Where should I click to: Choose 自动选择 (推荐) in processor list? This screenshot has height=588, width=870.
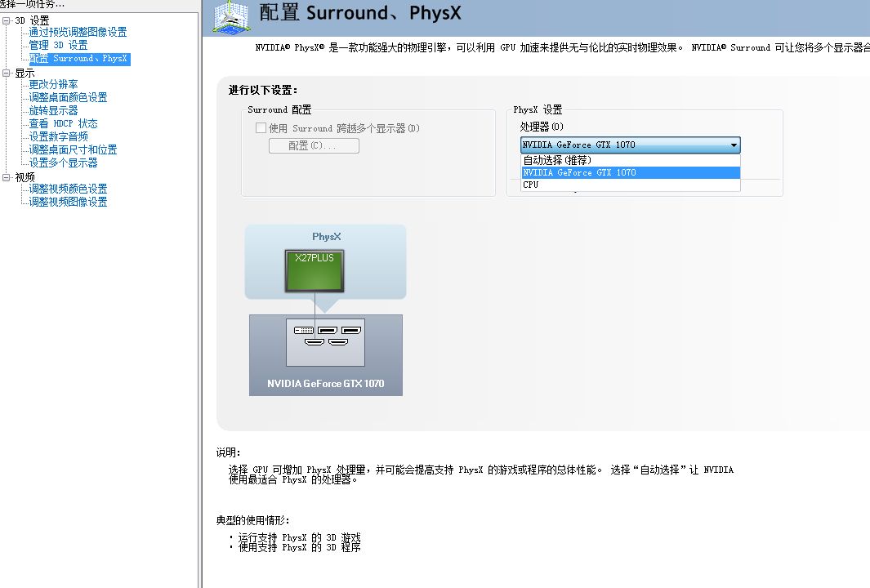click(x=631, y=160)
